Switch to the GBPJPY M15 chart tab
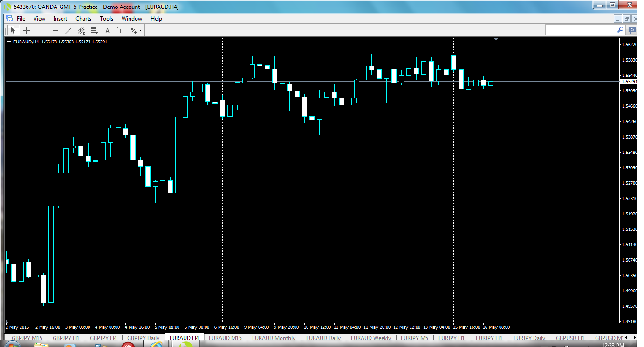The width and height of the screenshot is (644, 347). pos(27,338)
